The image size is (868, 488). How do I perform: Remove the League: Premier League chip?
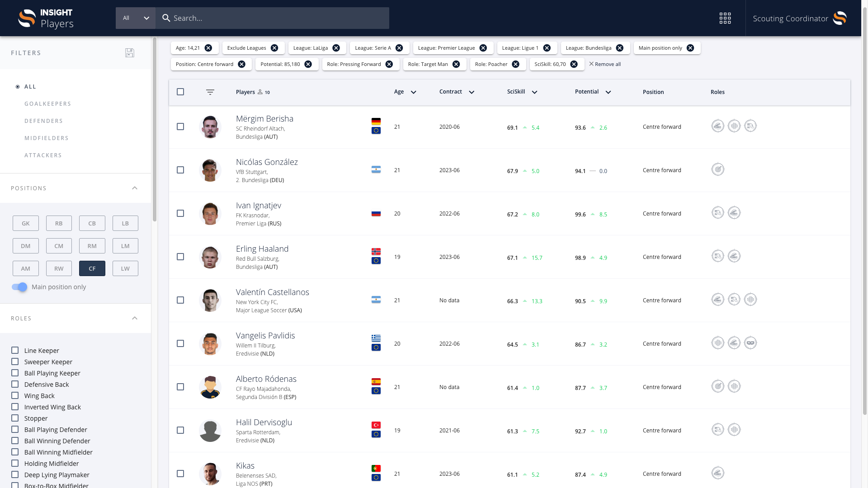point(483,48)
